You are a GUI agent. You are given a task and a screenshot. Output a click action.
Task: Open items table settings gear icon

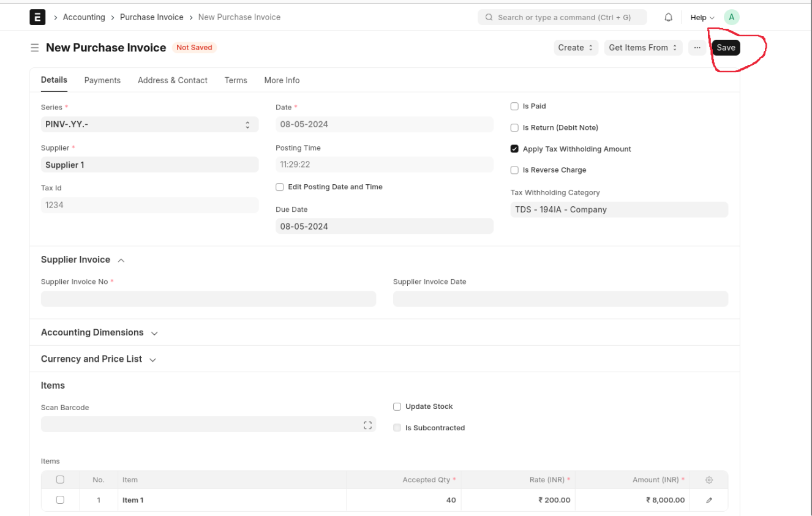pyautogui.click(x=709, y=480)
